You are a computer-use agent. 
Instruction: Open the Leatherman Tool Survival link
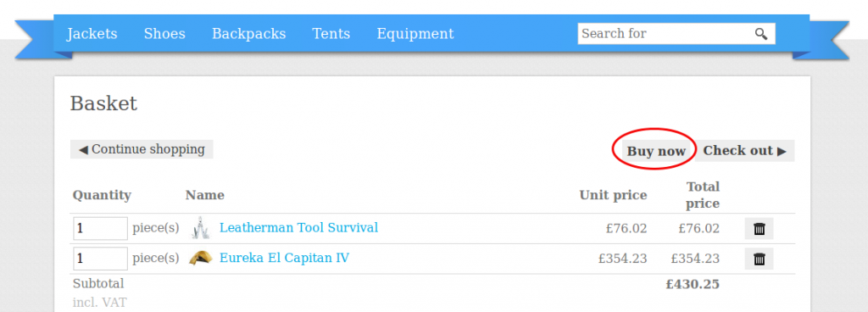299,227
